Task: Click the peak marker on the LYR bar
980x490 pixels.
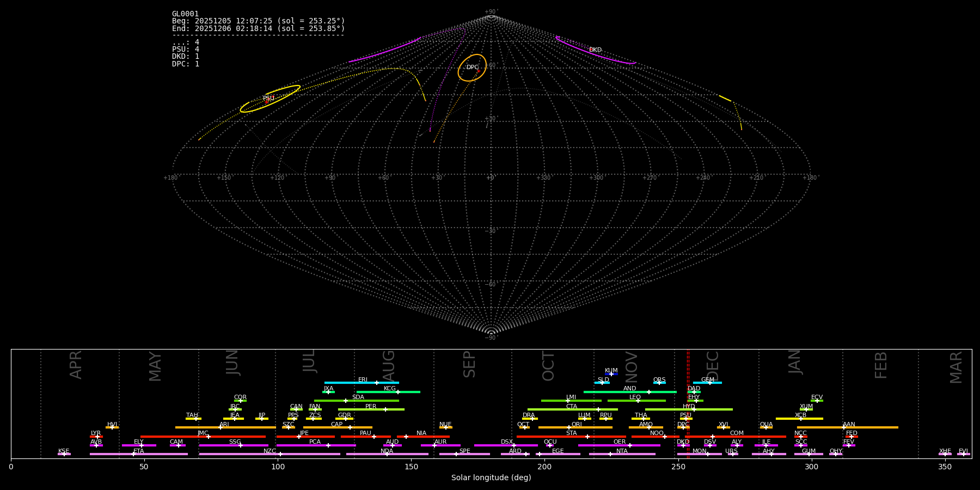Action: pyautogui.click(x=97, y=437)
